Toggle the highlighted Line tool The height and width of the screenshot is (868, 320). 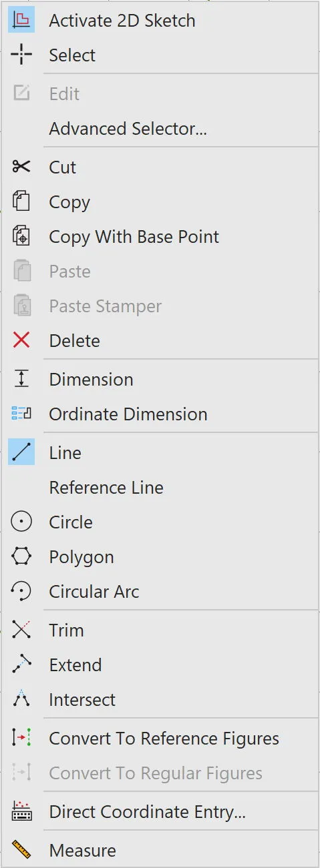point(21,452)
